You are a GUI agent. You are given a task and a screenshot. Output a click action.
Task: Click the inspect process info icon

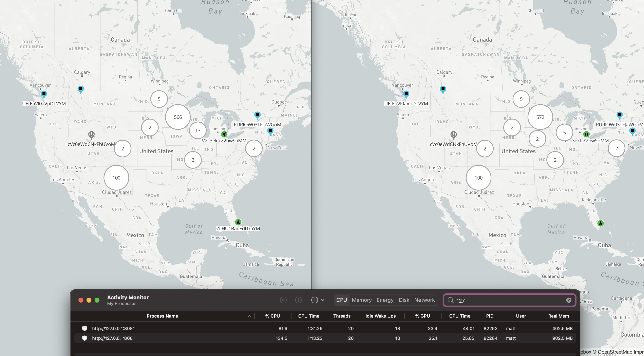[298, 300]
